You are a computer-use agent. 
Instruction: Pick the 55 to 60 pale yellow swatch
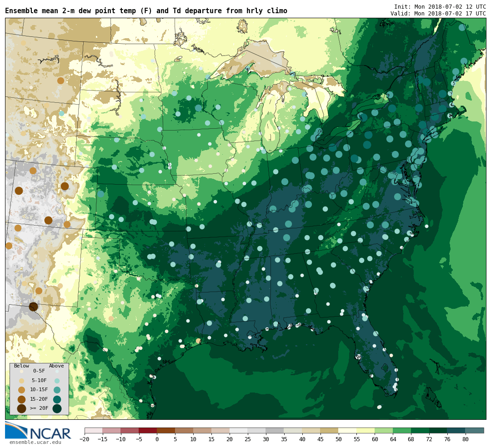pyautogui.click(x=366, y=430)
